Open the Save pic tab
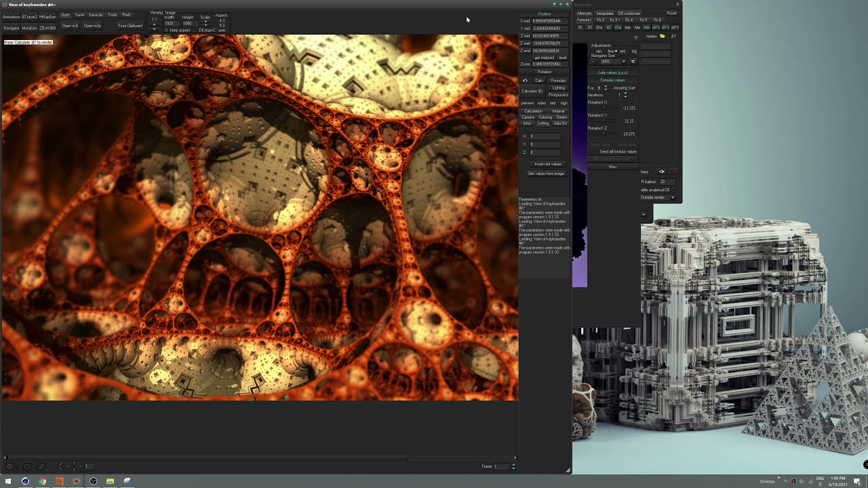Screen dimensions: 868x488 (96, 15)
